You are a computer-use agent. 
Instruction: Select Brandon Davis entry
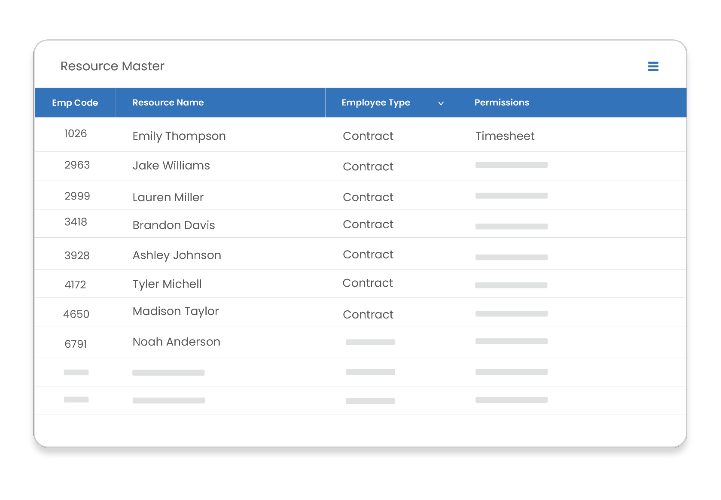(x=173, y=225)
